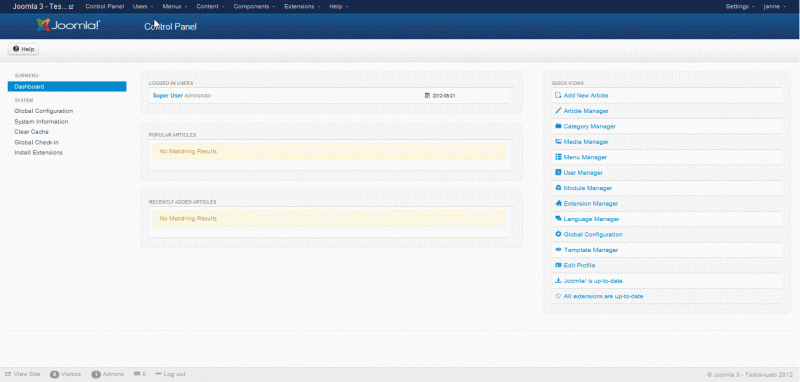Open the Super User link
The height and width of the screenshot is (382, 800).
pyautogui.click(x=168, y=95)
